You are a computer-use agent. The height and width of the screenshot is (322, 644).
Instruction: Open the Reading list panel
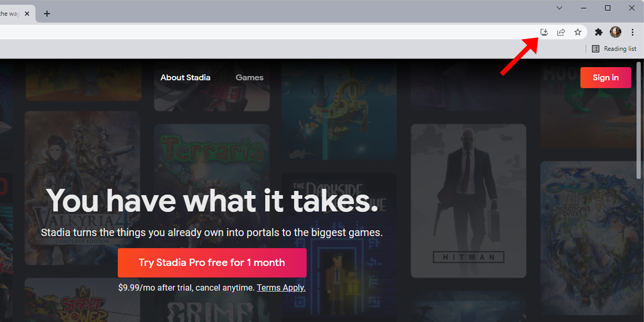click(614, 49)
